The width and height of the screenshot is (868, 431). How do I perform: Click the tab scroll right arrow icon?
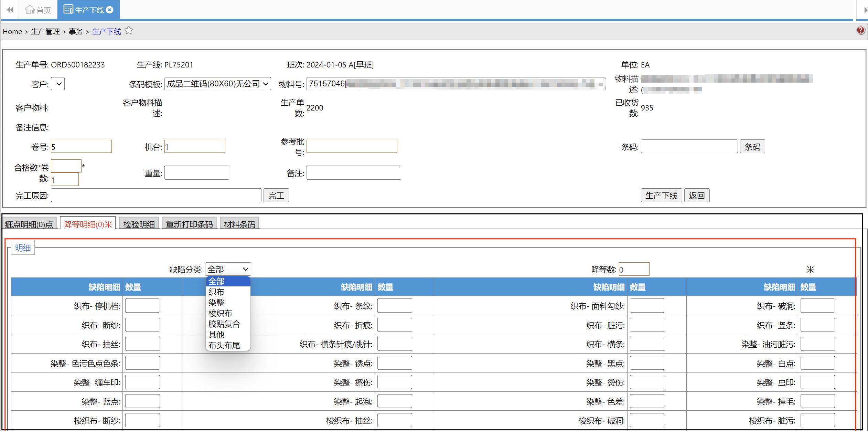click(x=866, y=10)
